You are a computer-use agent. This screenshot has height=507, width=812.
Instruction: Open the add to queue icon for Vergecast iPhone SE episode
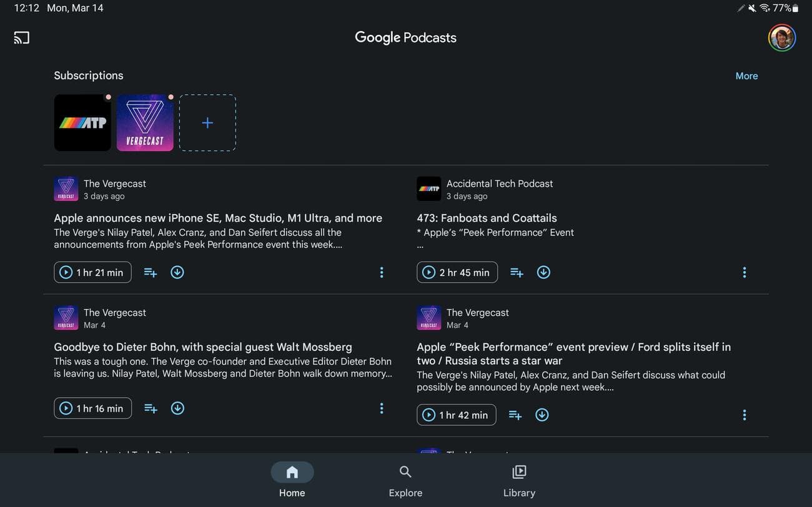tap(150, 272)
